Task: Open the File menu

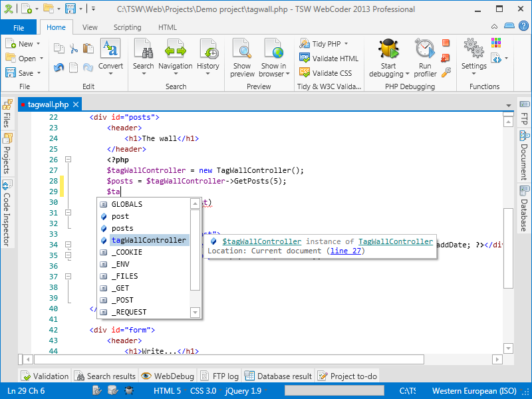Action: click(19, 27)
